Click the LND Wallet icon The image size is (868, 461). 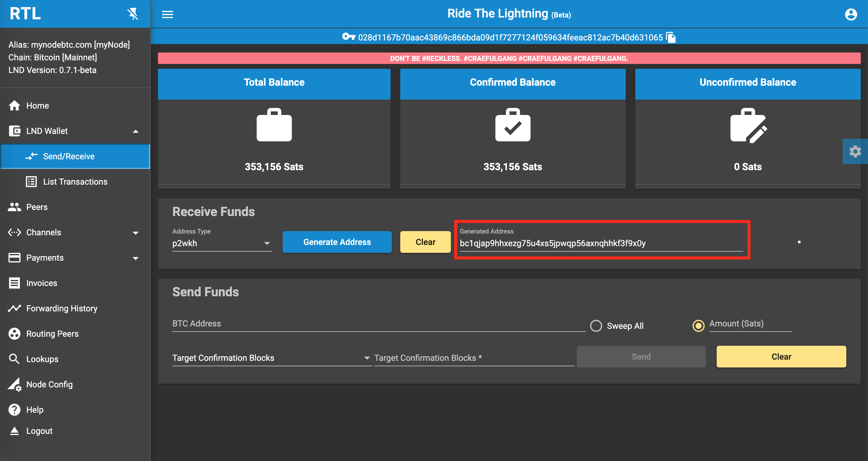[x=14, y=131]
